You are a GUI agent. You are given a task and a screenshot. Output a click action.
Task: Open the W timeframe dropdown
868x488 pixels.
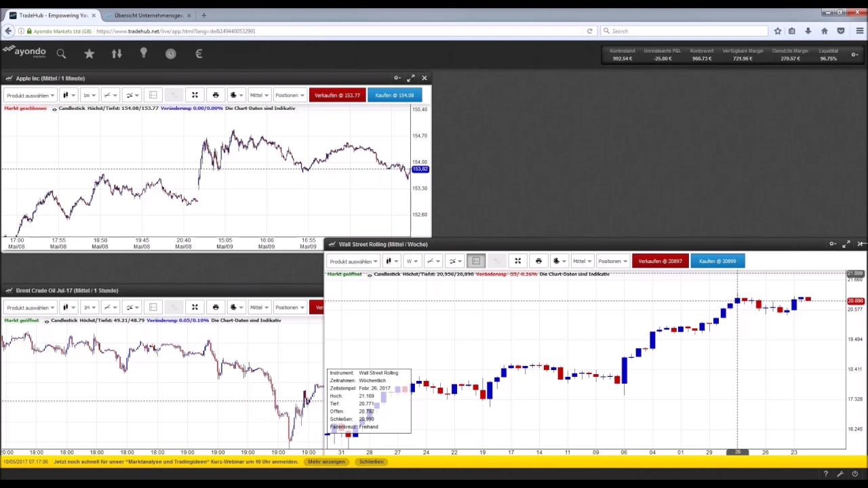412,261
